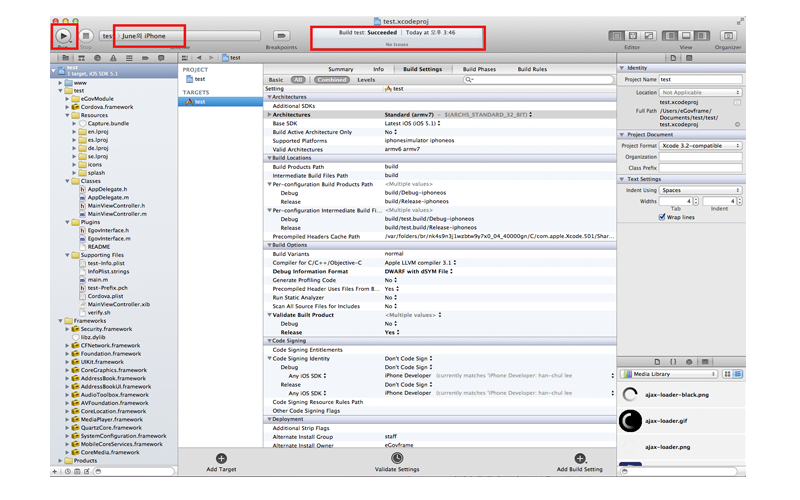Click the Run button in toolbar
Image resolution: width=800 pixels, height=500 pixels.
pos(63,35)
